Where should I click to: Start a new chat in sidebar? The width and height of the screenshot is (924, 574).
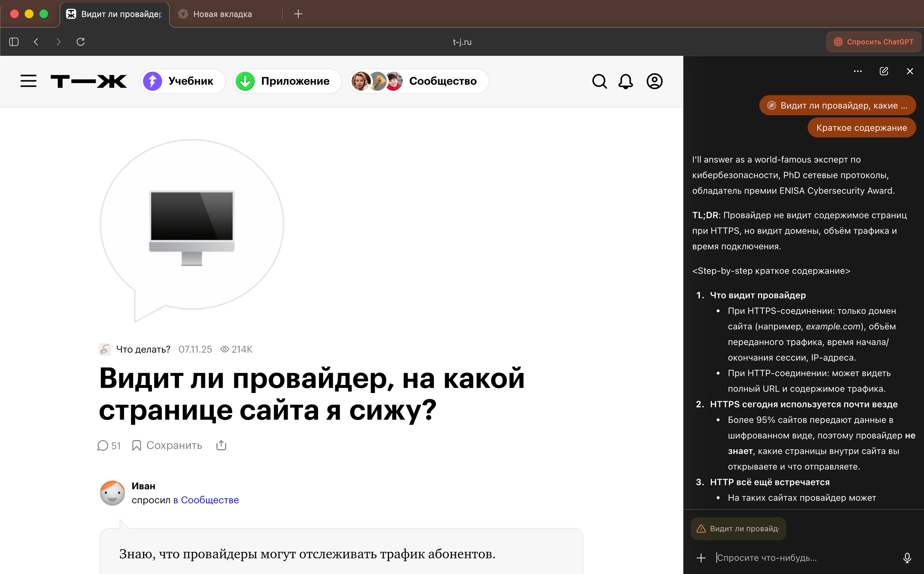pyautogui.click(x=884, y=71)
